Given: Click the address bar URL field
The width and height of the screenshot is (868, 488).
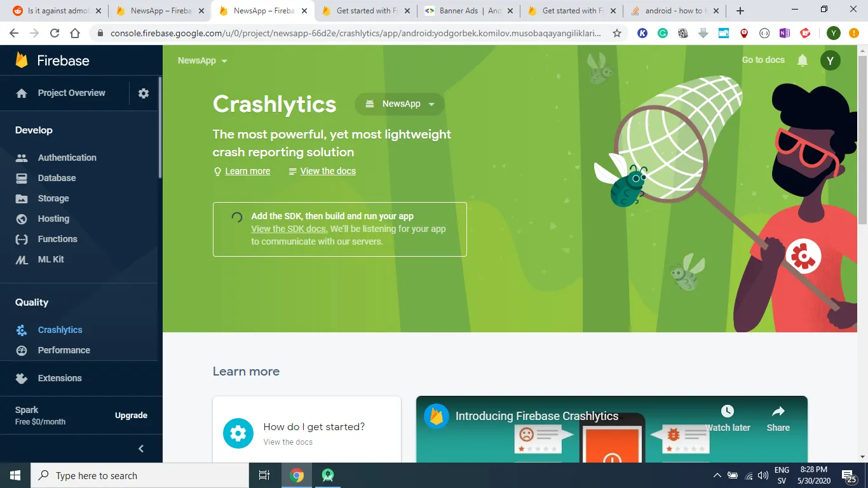Looking at the screenshot, I should coord(355,34).
